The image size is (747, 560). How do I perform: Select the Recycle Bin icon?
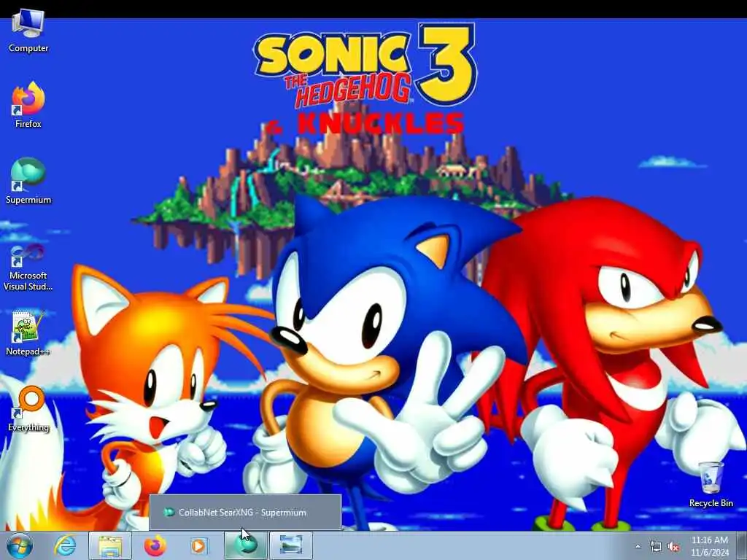pyautogui.click(x=711, y=484)
